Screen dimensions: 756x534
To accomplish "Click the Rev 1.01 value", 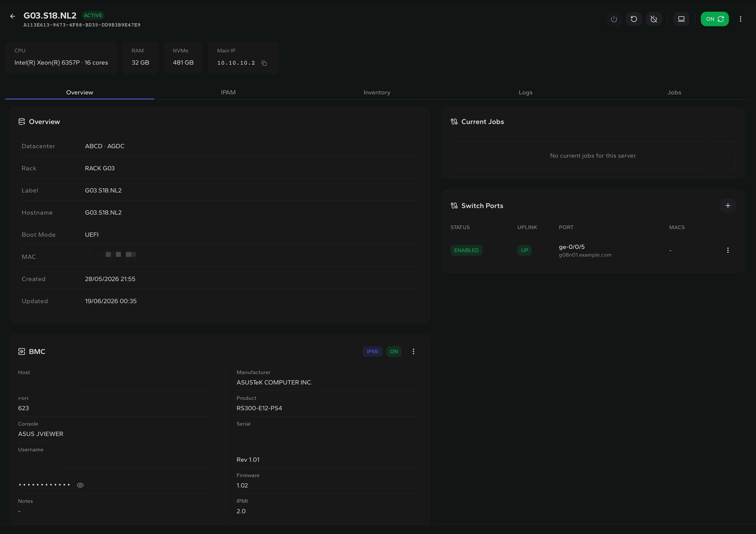I will click(248, 460).
